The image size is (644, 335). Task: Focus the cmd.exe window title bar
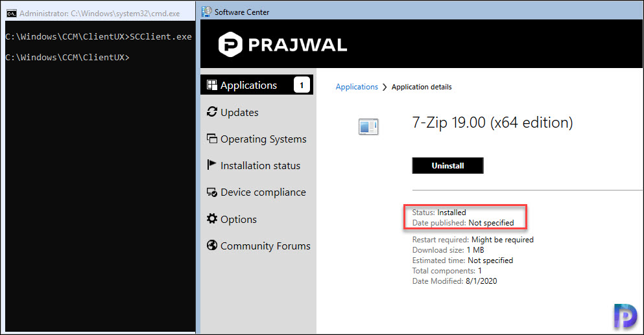pos(101,14)
